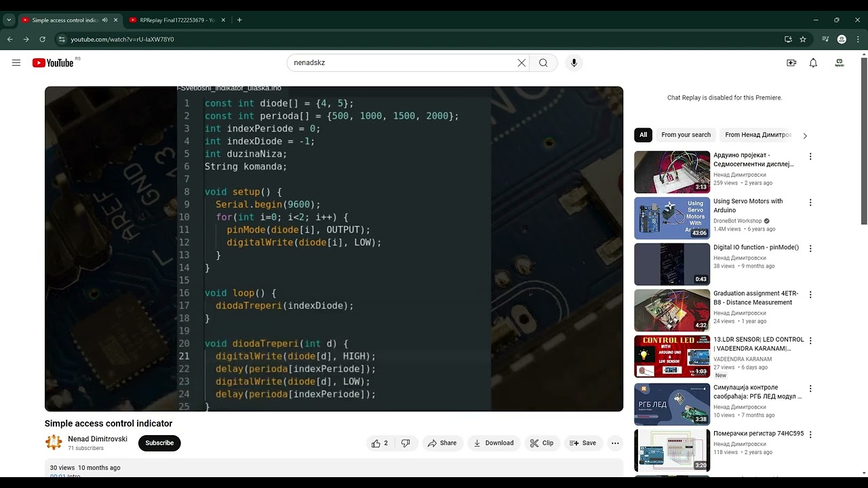Dislike the video with thumbs down

click(x=406, y=443)
